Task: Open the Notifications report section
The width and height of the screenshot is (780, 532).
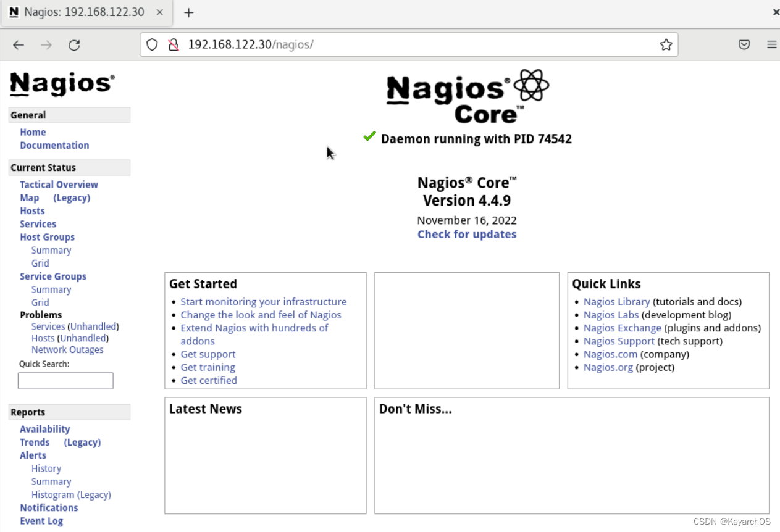Action: [x=49, y=507]
